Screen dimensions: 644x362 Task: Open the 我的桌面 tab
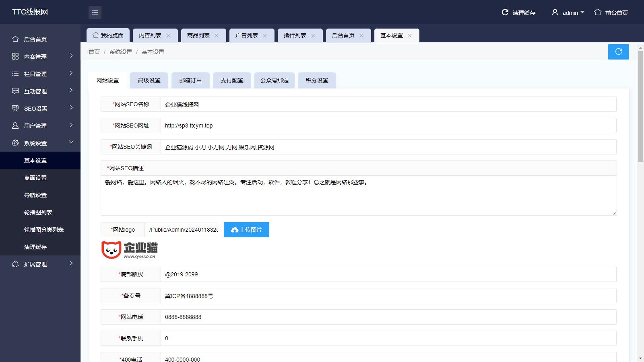pos(108,35)
